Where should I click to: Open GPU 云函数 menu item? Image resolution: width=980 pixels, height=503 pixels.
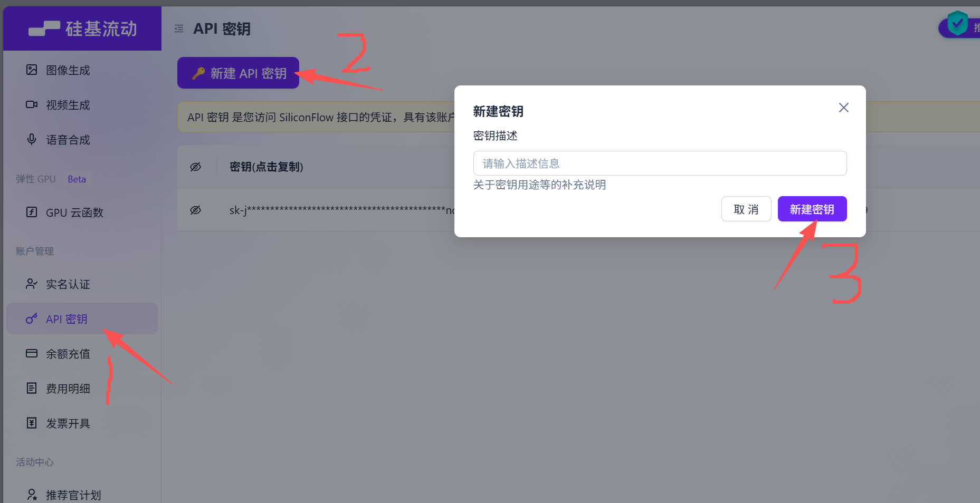click(82, 212)
